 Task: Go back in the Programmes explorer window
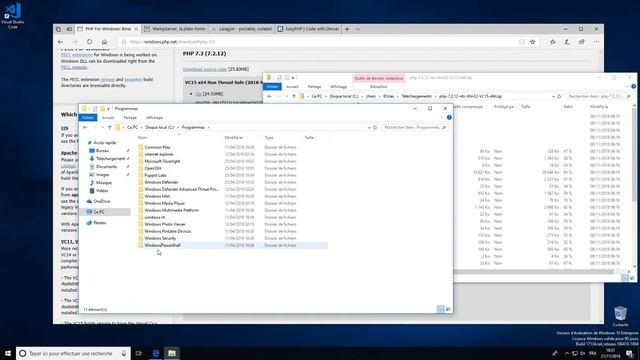click(x=85, y=127)
